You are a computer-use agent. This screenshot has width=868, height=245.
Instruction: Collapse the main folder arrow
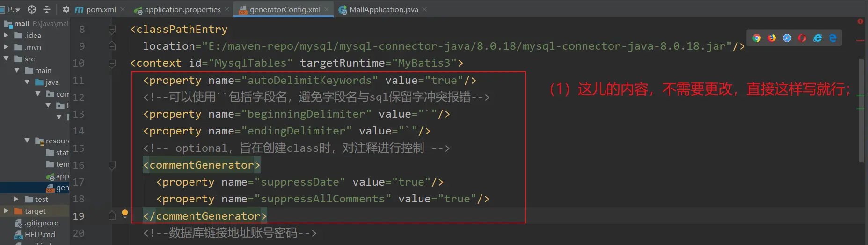click(17, 70)
